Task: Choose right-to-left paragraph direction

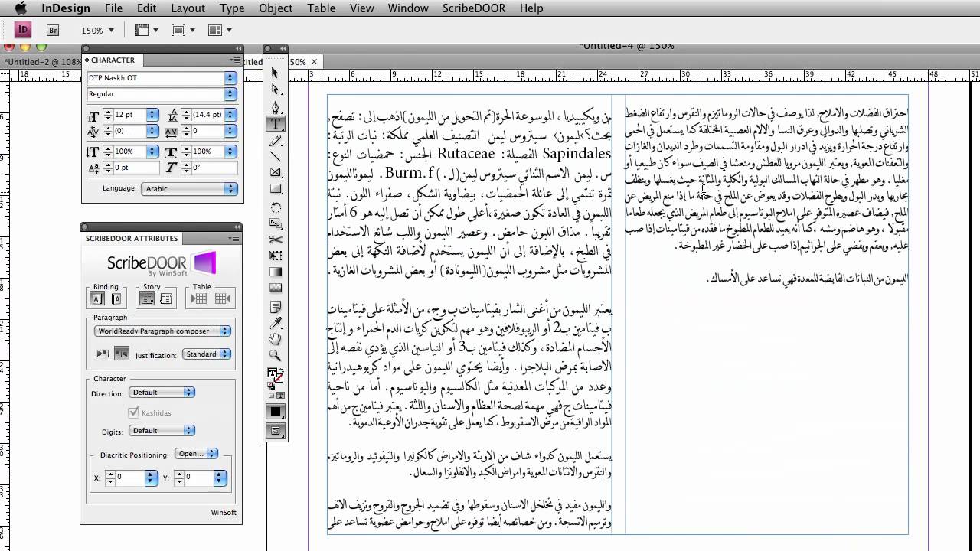Action: point(121,354)
